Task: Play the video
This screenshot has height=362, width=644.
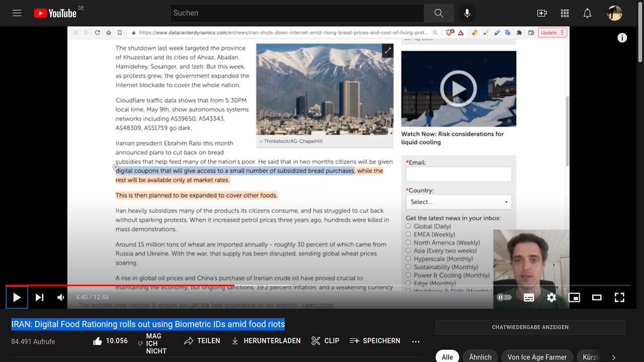Action: pos(17,297)
